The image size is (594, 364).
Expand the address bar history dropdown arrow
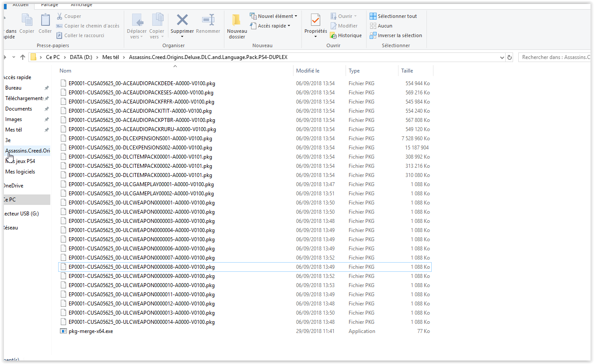(502, 57)
